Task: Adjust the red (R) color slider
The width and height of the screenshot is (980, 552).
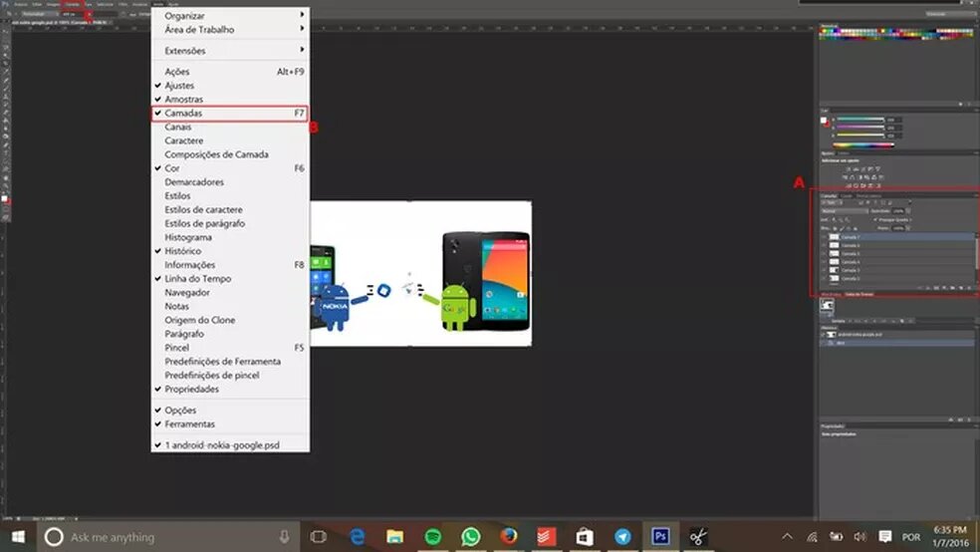Action: (x=860, y=119)
